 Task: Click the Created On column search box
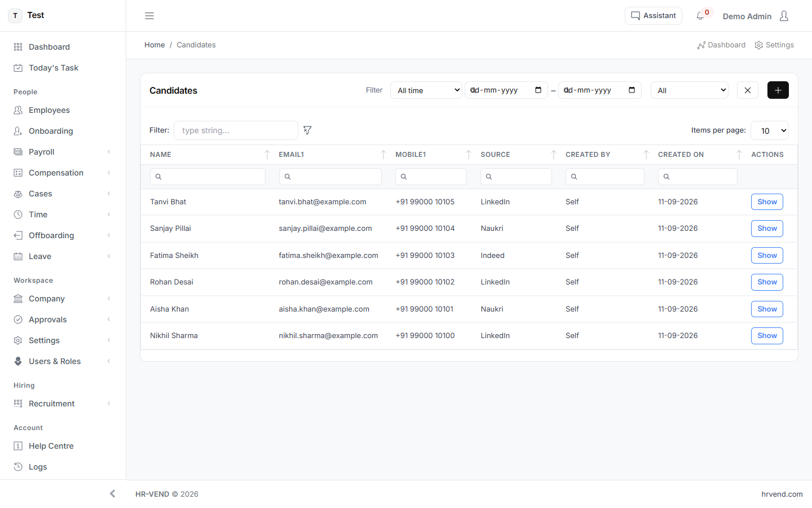coord(698,177)
